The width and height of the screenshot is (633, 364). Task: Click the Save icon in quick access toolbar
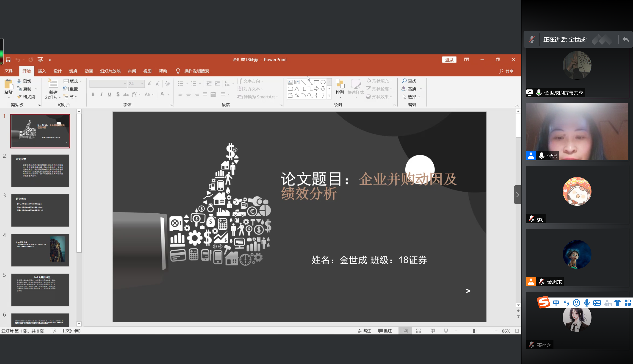pyautogui.click(x=8, y=60)
